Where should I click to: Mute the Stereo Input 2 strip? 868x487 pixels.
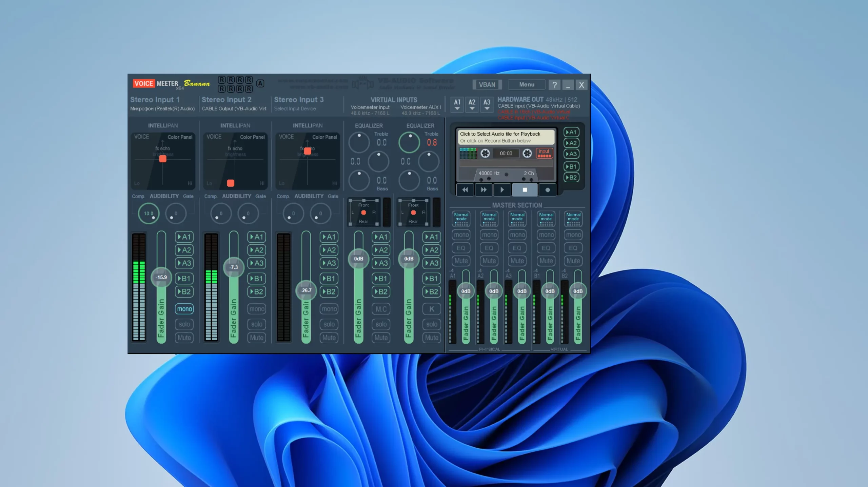click(257, 338)
